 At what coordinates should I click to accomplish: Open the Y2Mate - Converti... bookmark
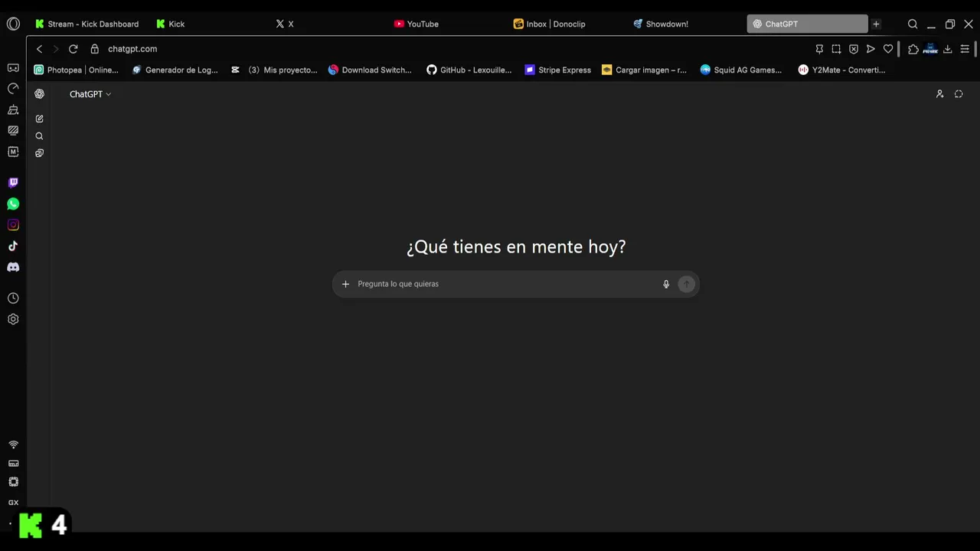tap(841, 70)
